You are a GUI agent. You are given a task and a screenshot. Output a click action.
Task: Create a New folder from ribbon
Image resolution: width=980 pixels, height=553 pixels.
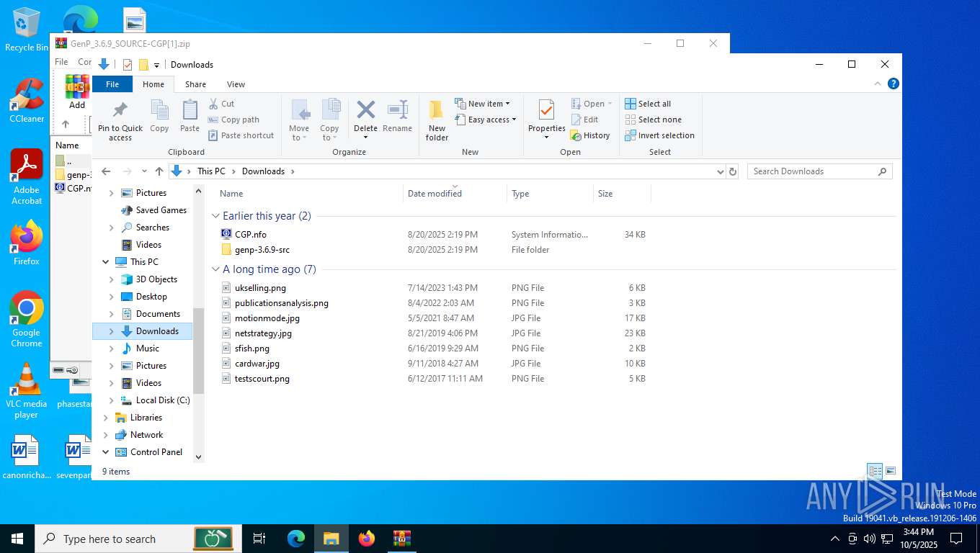(x=437, y=120)
